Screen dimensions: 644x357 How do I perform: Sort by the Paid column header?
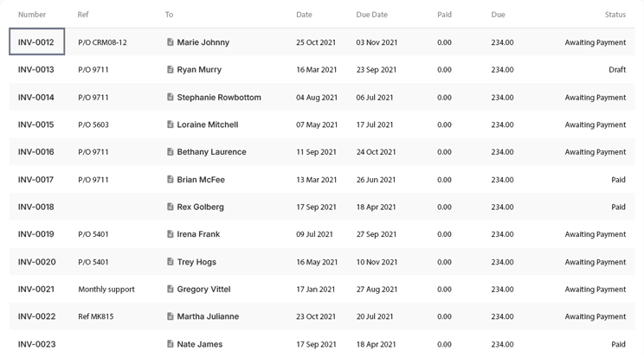tap(444, 15)
